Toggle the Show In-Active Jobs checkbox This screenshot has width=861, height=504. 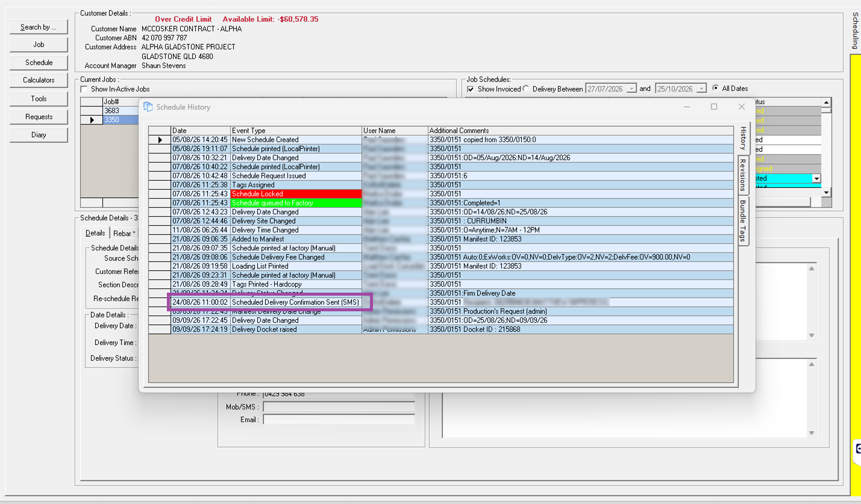(84, 89)
